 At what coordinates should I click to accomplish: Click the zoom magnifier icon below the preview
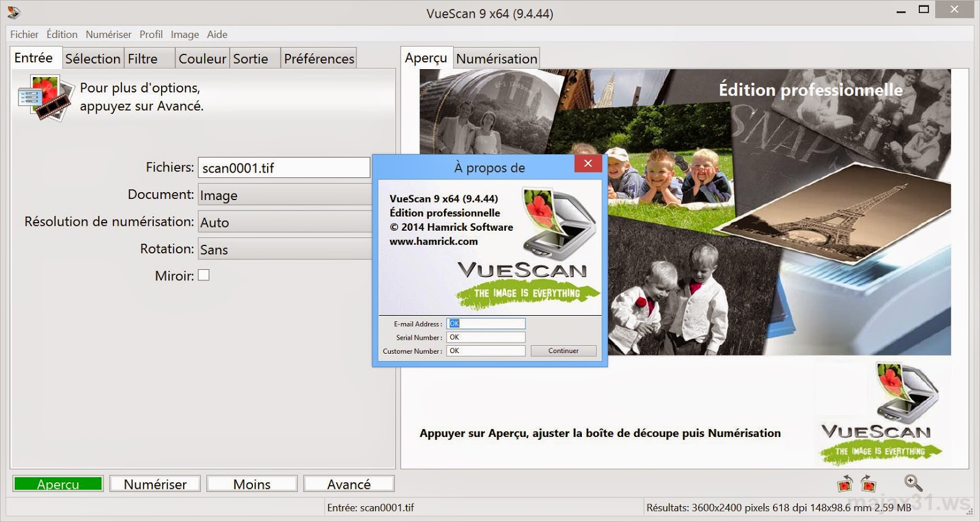coord(913,483)
